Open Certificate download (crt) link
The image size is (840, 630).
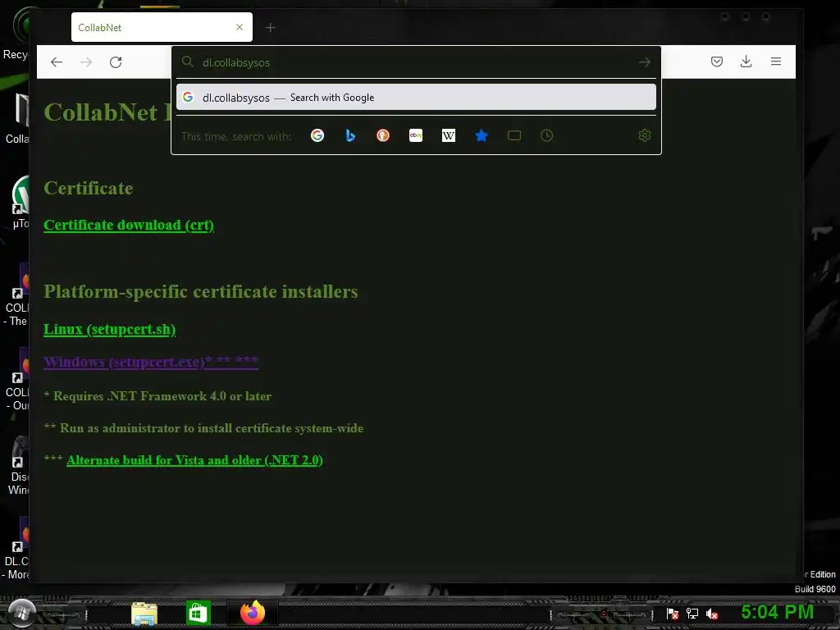pyautogui.click(x=129, y=225)
